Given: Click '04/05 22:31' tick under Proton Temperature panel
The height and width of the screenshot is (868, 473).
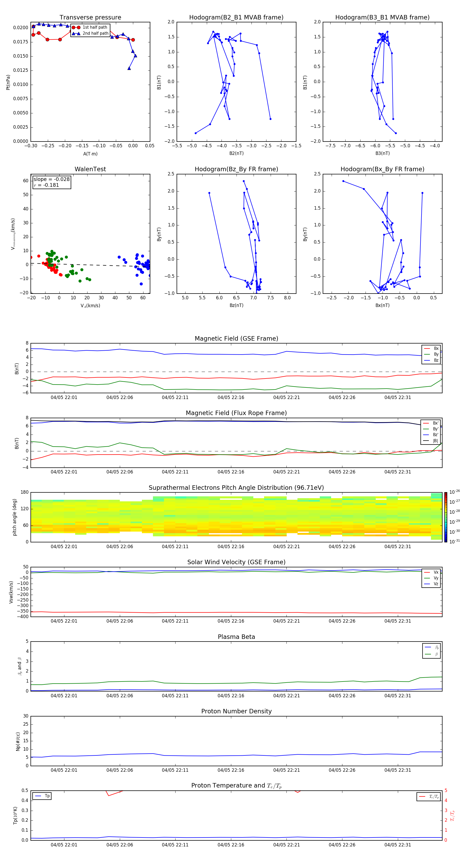Looking at the screenshot, I should click(x=398, y=845).
